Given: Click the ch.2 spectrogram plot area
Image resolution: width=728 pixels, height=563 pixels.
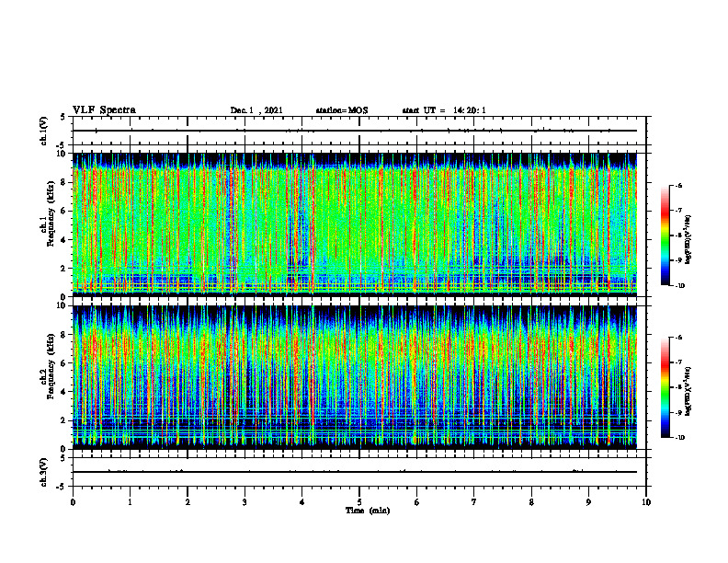Looking at the screenshot, I should tap(355, 377).
